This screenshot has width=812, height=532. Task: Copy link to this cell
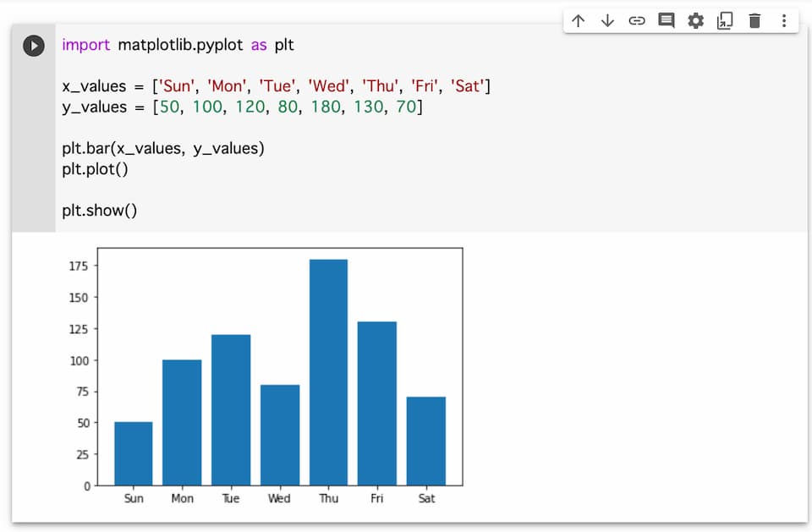637,21
